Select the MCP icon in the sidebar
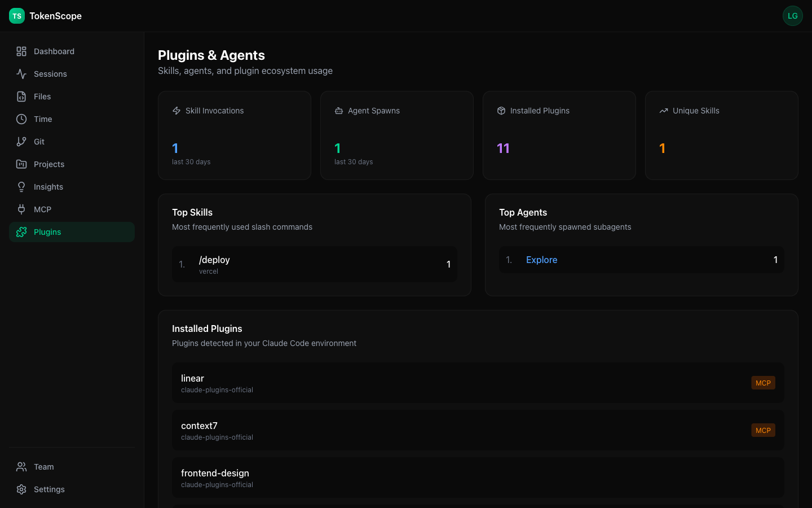The height and width of the screenshot is (508, 812). 21,209
